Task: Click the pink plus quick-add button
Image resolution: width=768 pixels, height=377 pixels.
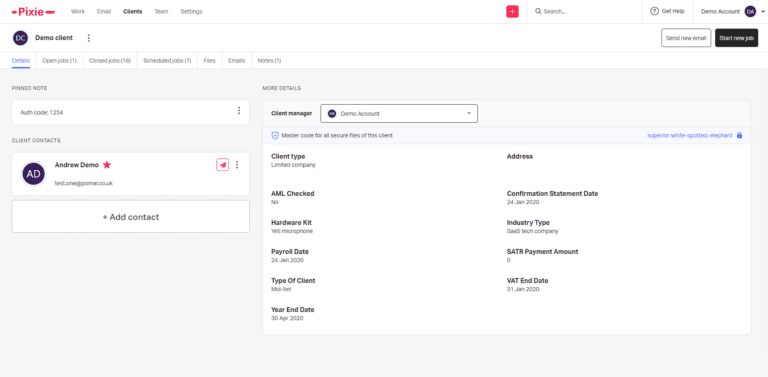Action: point(512,12)
